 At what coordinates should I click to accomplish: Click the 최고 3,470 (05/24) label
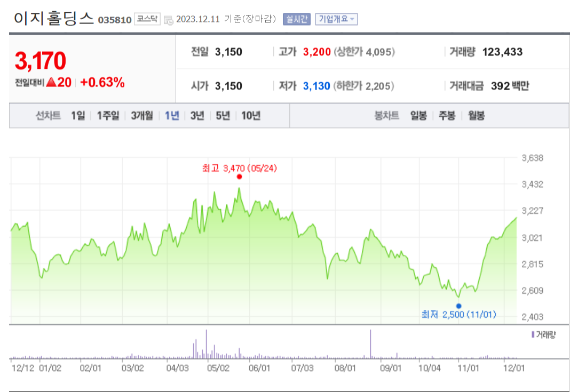coord(240,168)
